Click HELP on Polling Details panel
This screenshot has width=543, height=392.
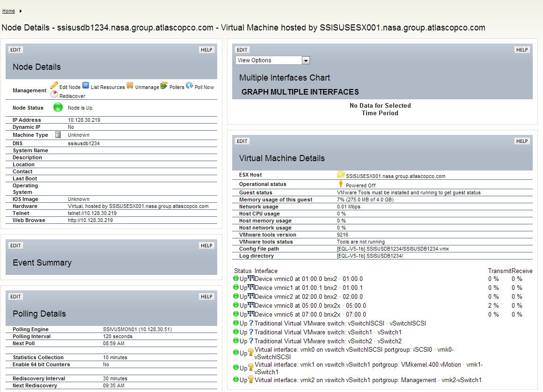207,296
